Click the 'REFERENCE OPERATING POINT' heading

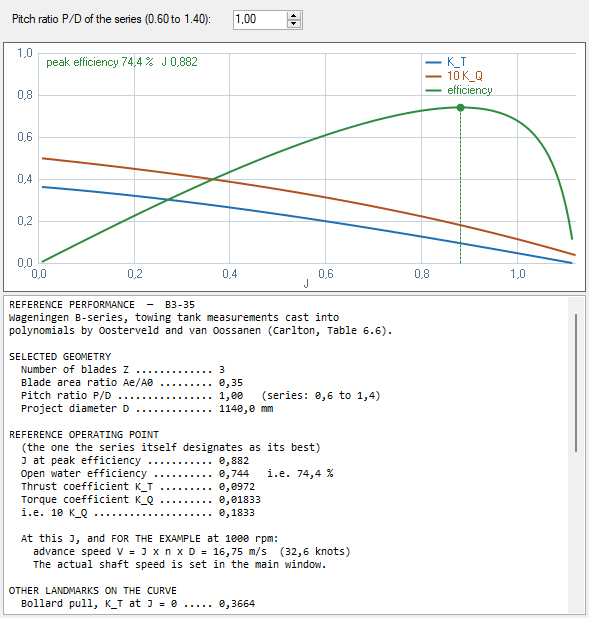[x=84, y=435]
